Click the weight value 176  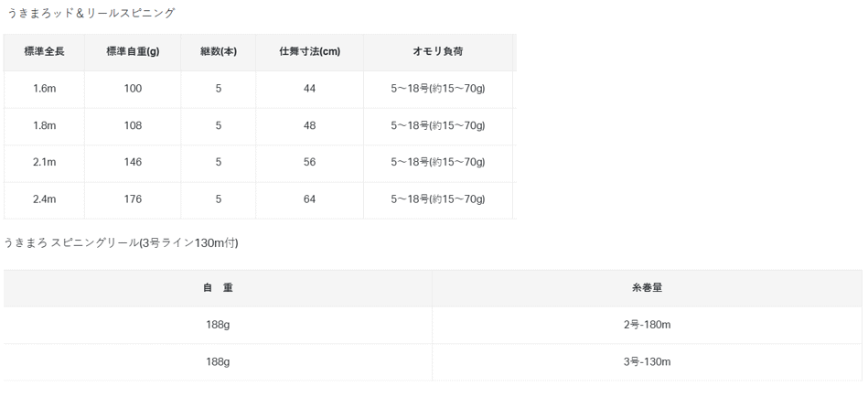pyautogui.click(x=133, y=198)
